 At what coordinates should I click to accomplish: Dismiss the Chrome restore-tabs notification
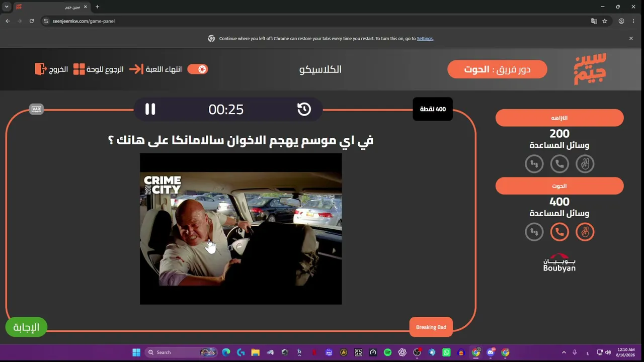631,38
